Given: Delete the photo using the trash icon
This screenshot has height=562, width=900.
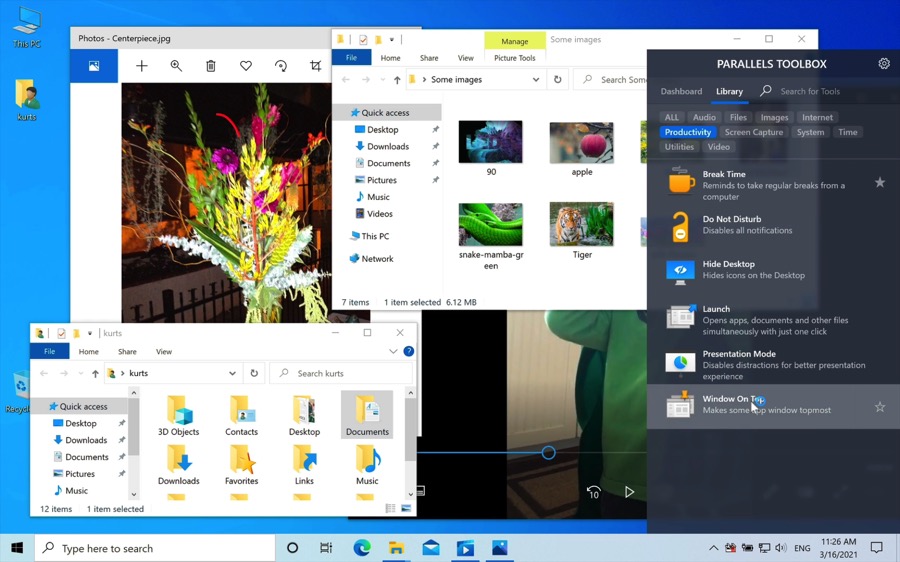Looking at the screenshot, I should coord(211,66).
